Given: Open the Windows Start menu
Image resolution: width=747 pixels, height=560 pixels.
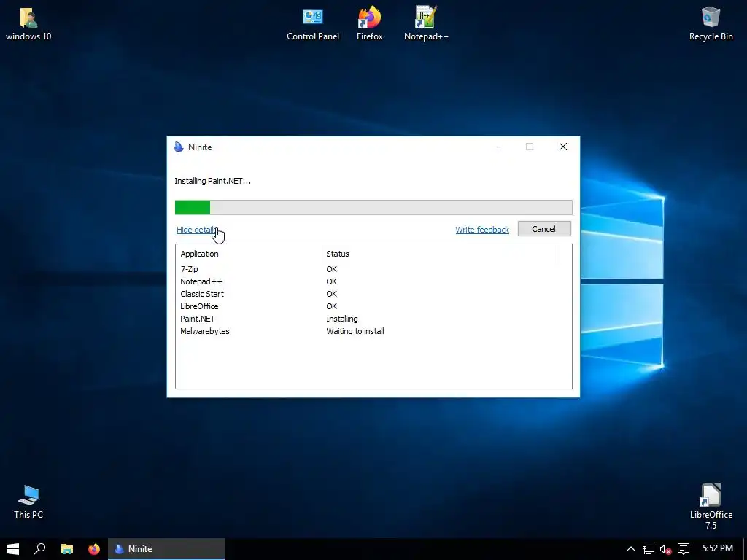Looking at the screenshot, I should click(x=13, y=549).
